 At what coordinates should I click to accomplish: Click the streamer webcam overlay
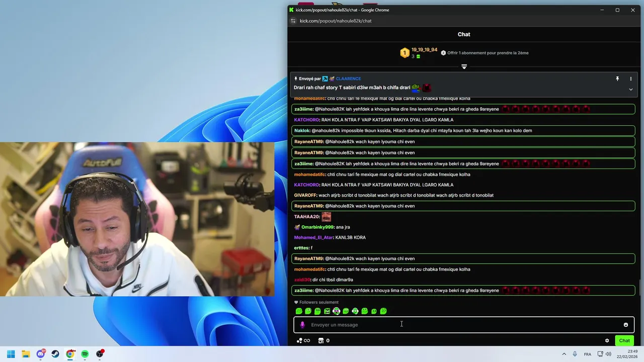pyautogui.click(x=137, y=219)
